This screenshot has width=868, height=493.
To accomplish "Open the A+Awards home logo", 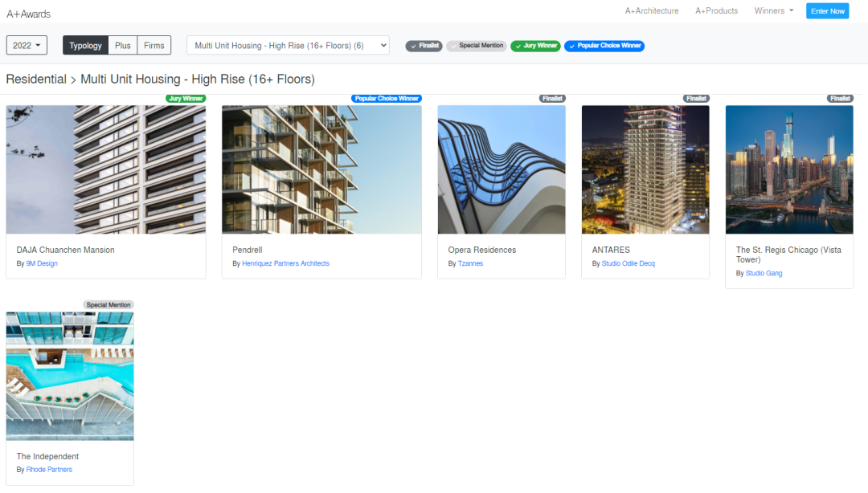I will click(28, 14).
